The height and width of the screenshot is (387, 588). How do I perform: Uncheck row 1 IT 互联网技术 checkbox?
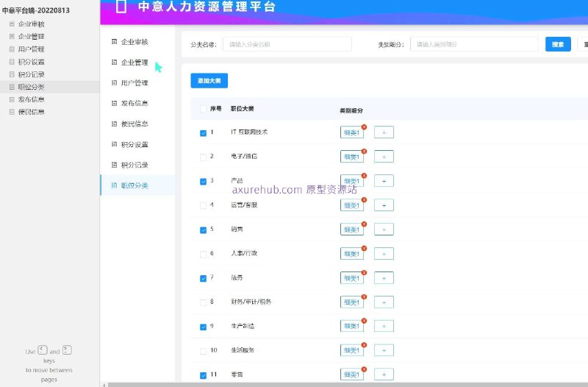(204, 133)
